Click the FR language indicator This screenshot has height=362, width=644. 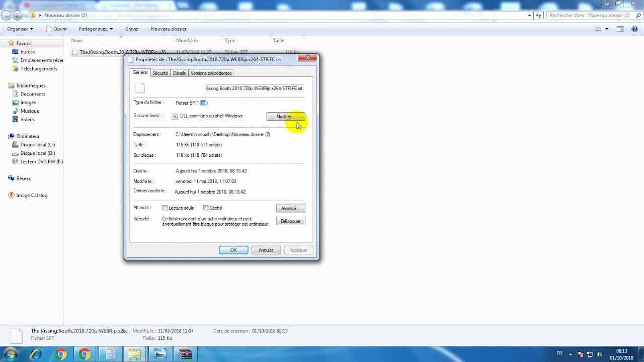[x=559, y=353]
